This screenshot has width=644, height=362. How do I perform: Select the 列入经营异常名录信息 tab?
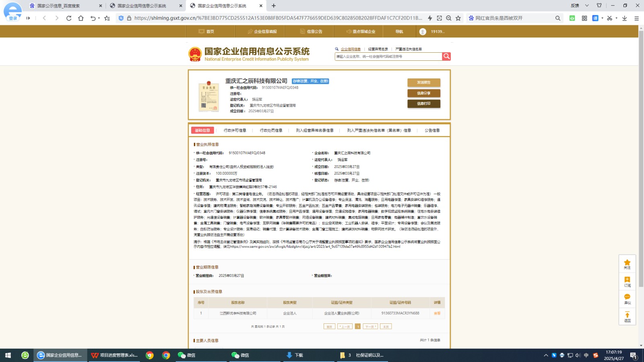(x=315, y=130)
